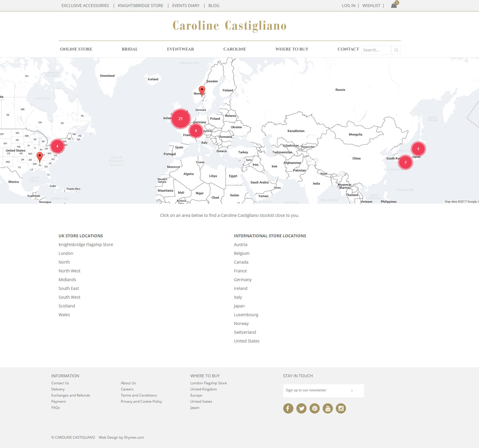
Task: Click the search magnifier button
Action: tap(396, 50)
